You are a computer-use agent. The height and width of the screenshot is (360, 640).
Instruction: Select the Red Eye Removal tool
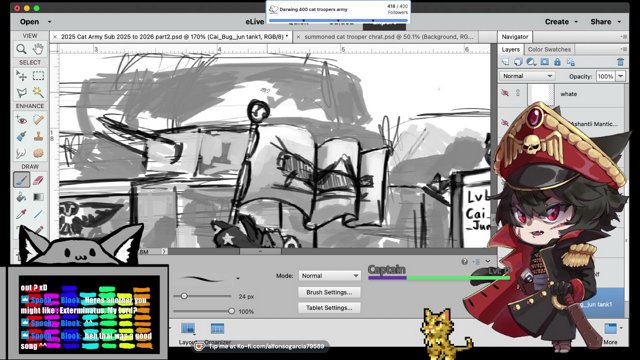coord(21,120)
